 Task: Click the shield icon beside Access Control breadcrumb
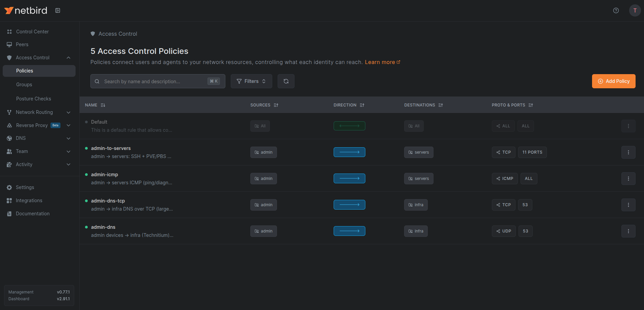(93, 34)
